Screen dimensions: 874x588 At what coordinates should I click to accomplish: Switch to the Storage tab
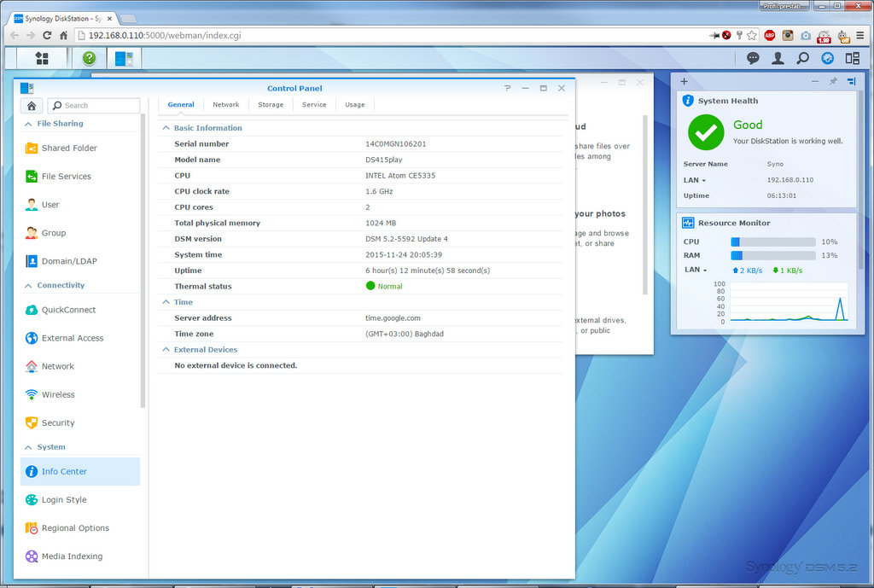click(271, 105)
